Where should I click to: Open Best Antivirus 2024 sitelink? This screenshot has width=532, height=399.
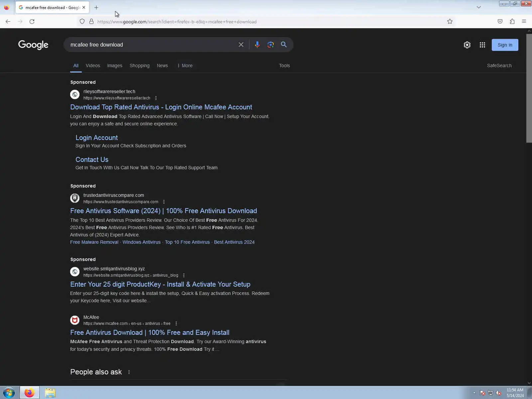[234, 242]
